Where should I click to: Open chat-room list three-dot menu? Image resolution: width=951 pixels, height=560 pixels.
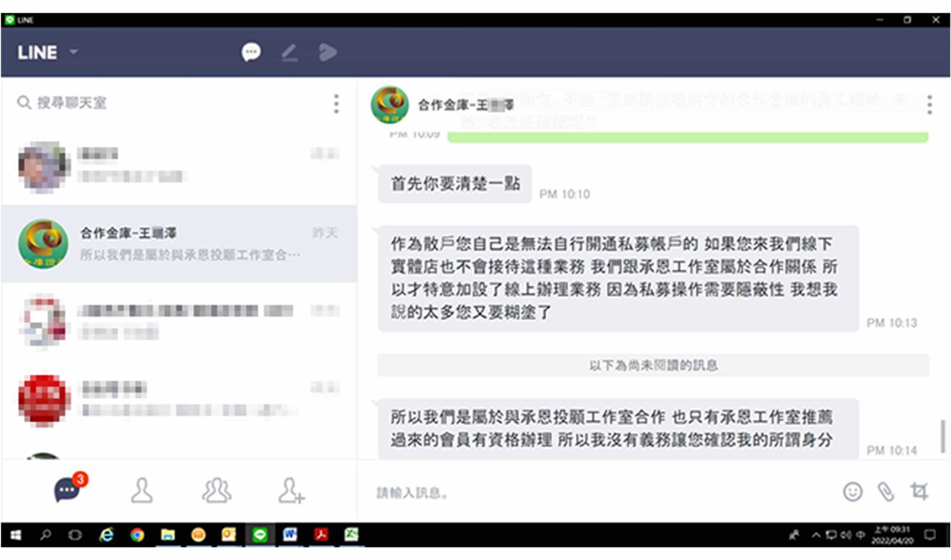[x=336, y=104]
